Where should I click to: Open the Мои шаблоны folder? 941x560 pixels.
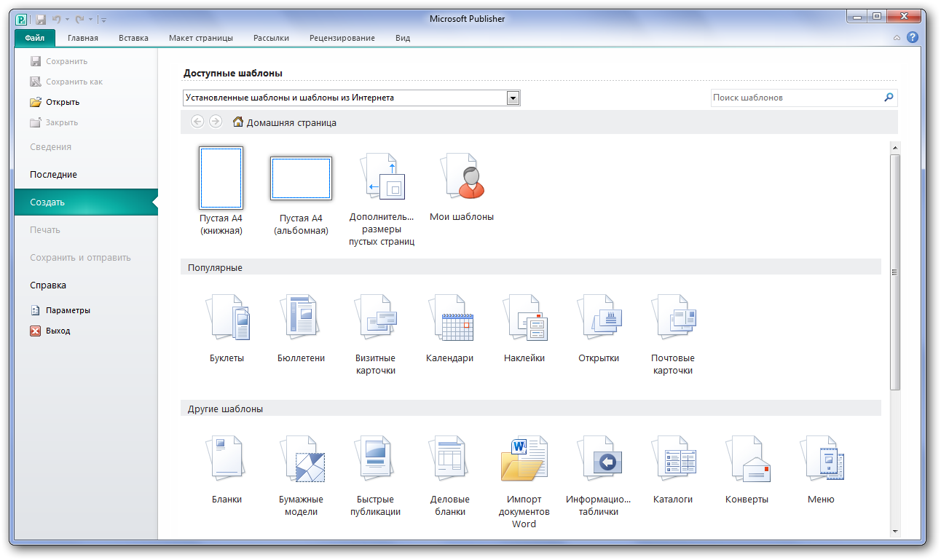(462, 177)
